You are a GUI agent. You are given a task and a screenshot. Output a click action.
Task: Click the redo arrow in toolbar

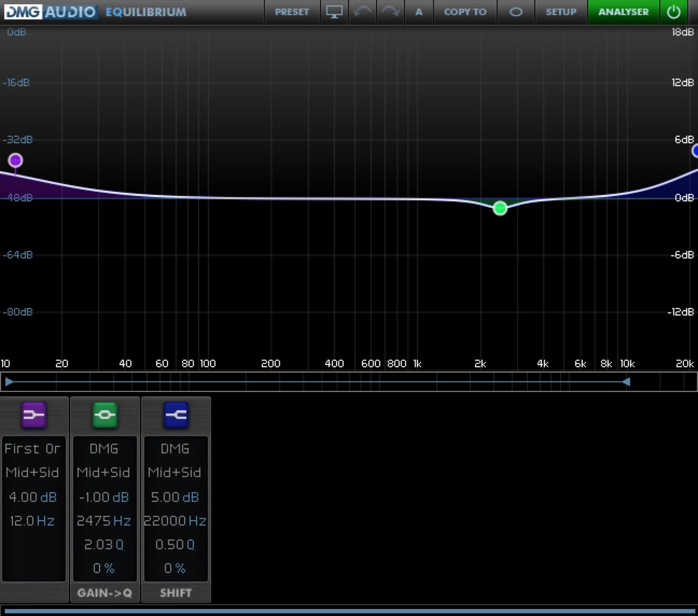coord(390,12)
